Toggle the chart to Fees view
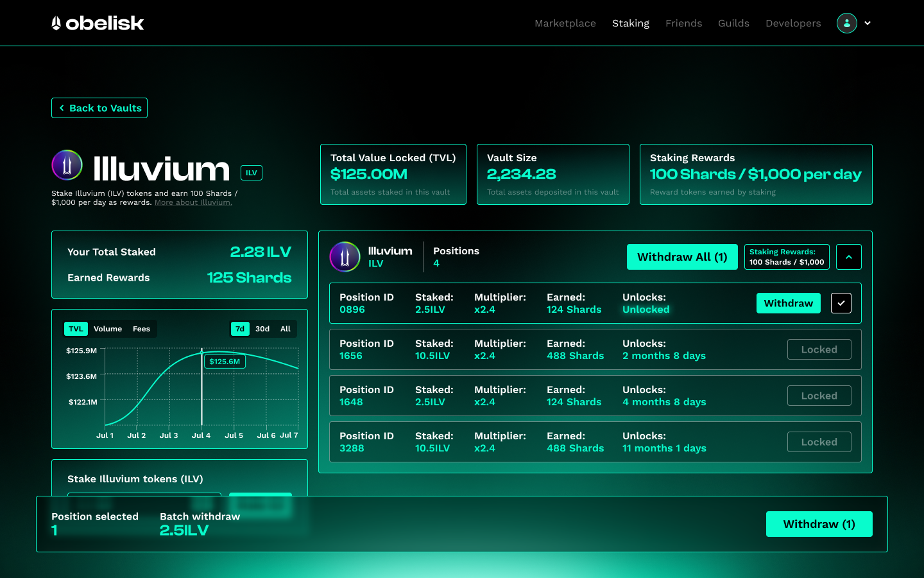 [x=141, y=329]
